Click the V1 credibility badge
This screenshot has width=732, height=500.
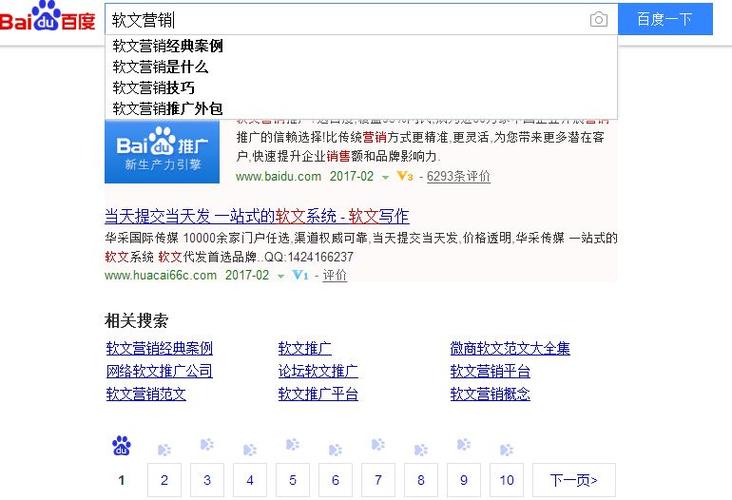coord(300,275)
